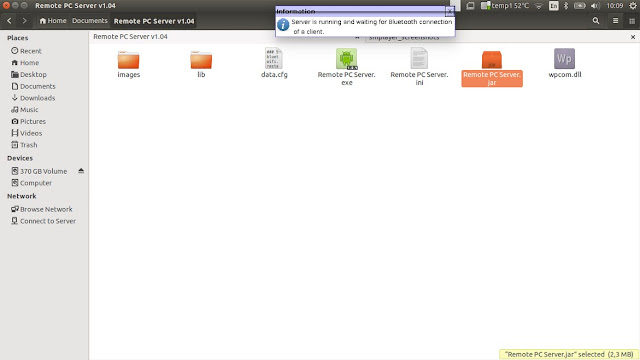Select the wpcom.dll file icon

(564, 59)
